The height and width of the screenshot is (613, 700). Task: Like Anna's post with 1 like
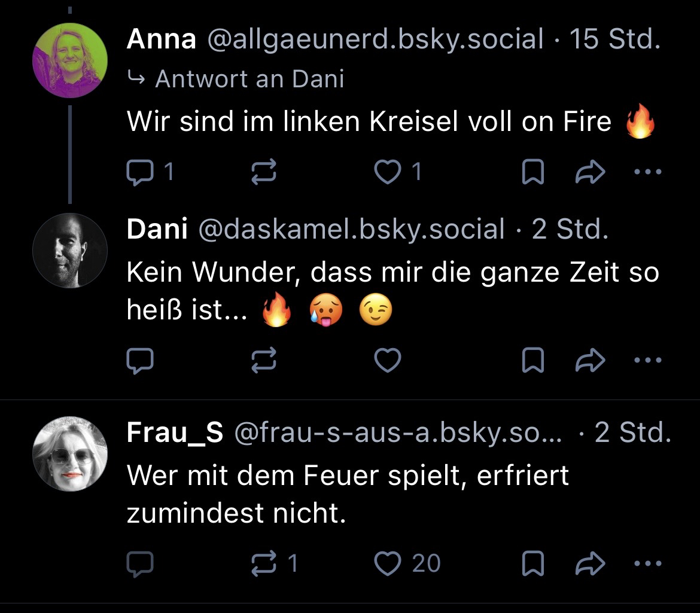coord(387,173)
